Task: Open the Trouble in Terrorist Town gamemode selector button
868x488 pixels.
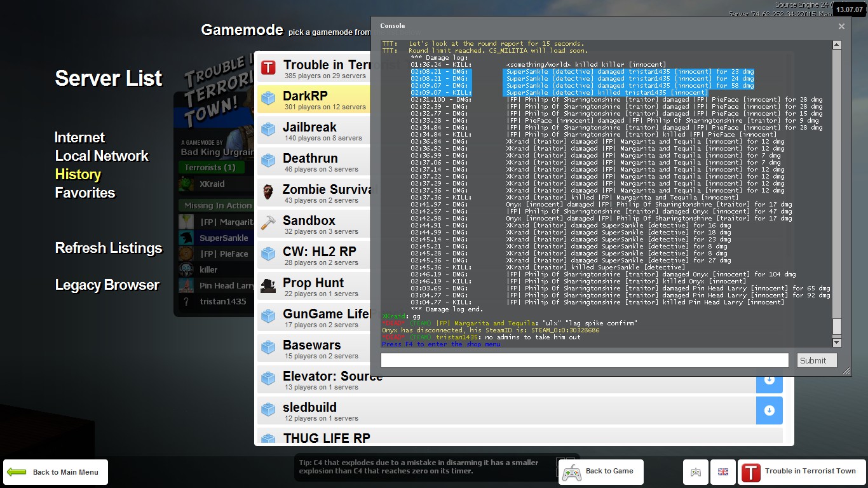Action: tap(801, 472)
